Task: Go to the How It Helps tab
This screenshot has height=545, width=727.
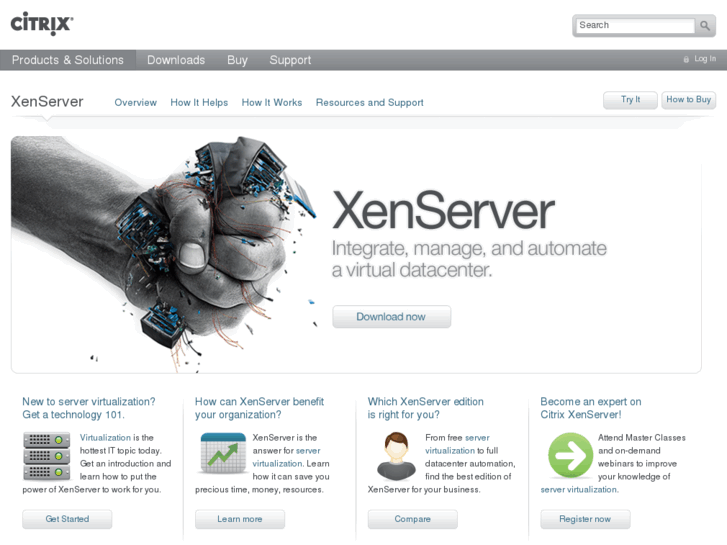Action: pos(199,103)
